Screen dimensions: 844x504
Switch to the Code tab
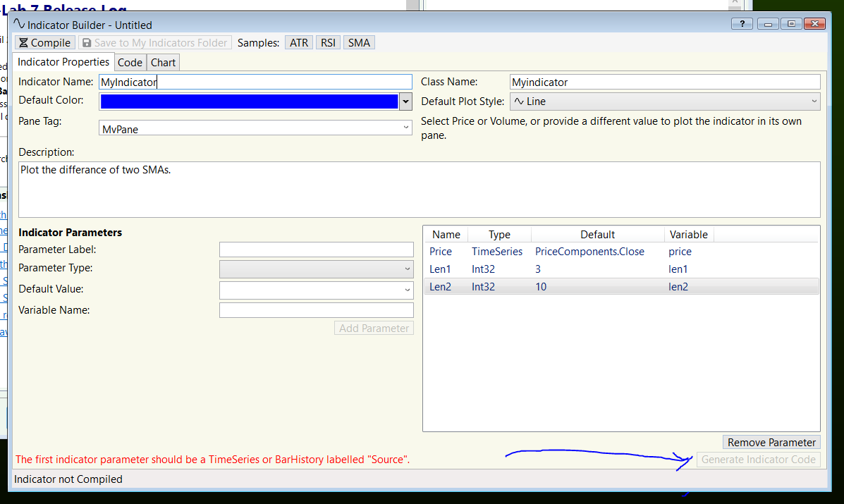pyautogui.click(x=130, y=63)
